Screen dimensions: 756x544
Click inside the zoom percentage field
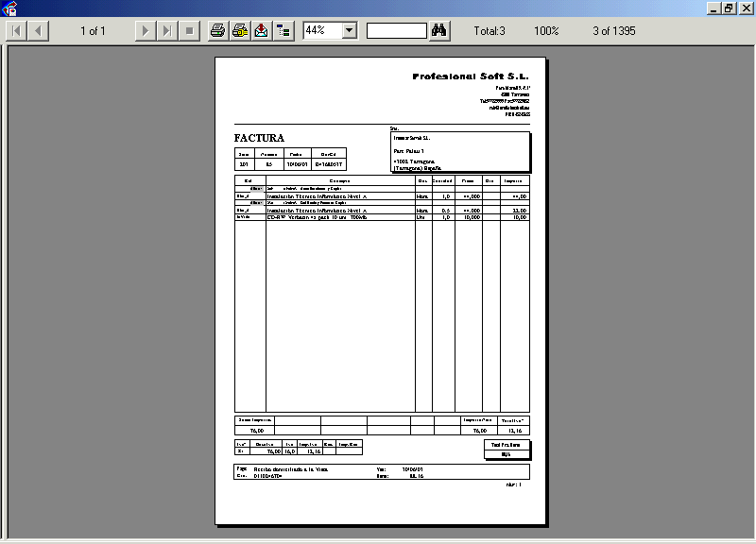tap(321, 31)
